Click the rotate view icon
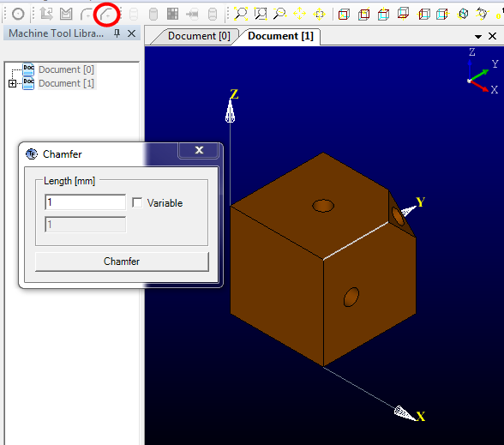504x445 pixels. tap(482, 14)
